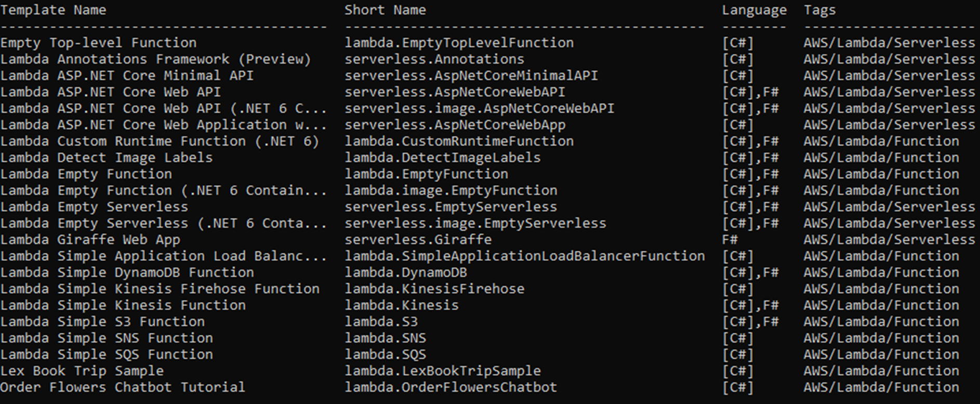
Task: Select the Lambda Simple S3 Function template
Action: pos(102,322)
